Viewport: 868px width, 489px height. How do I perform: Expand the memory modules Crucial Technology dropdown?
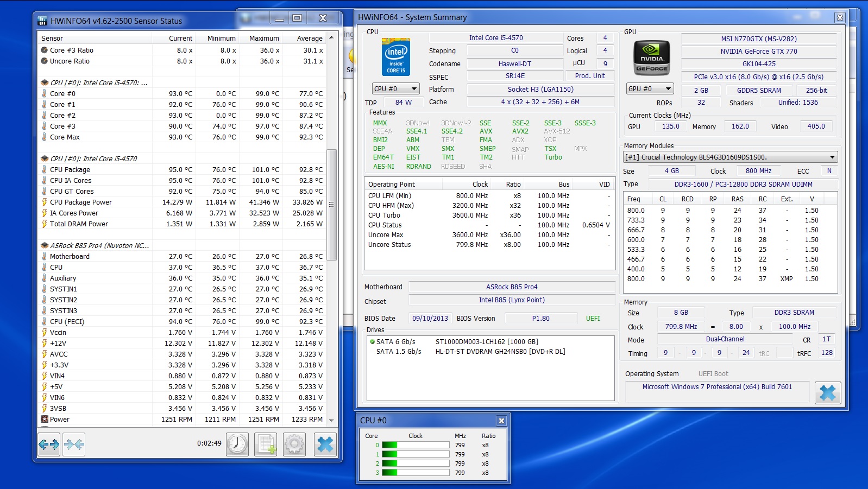pos(730,157)
